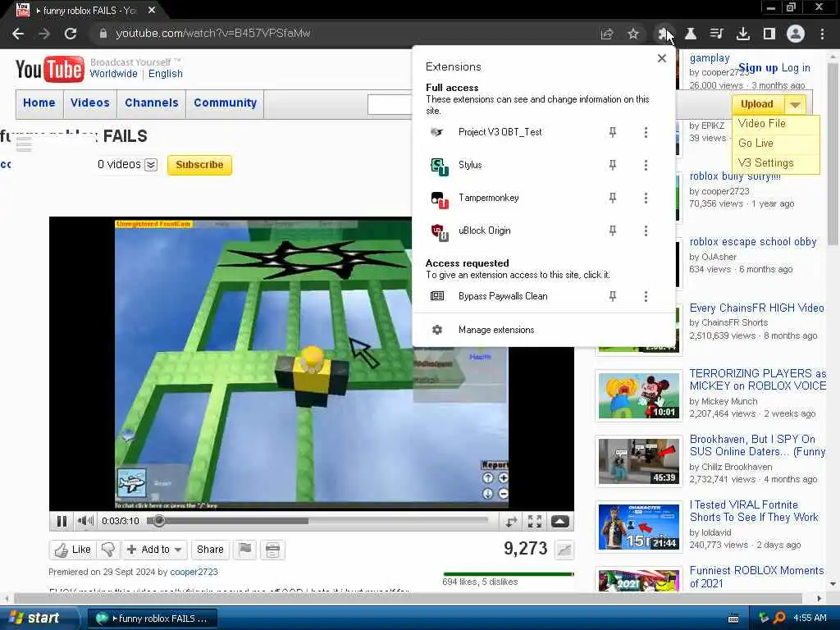Open more options for Bypass Paywalls Clean

646,295
